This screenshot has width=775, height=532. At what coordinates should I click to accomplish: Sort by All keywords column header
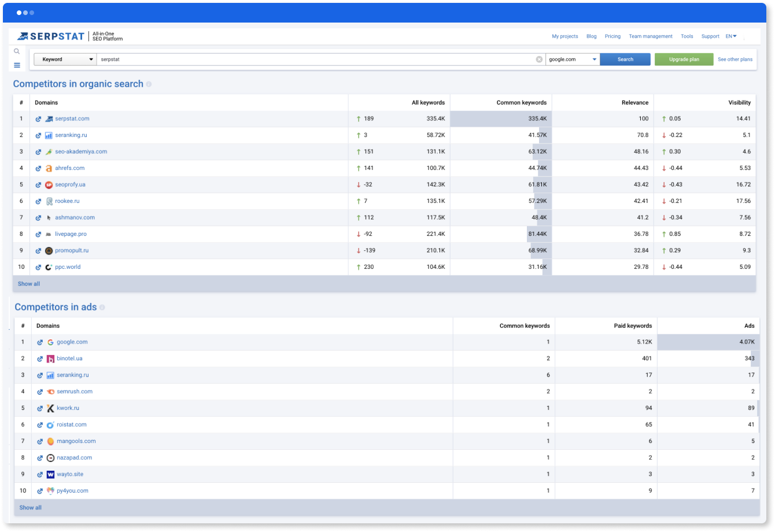coord(428,103)
